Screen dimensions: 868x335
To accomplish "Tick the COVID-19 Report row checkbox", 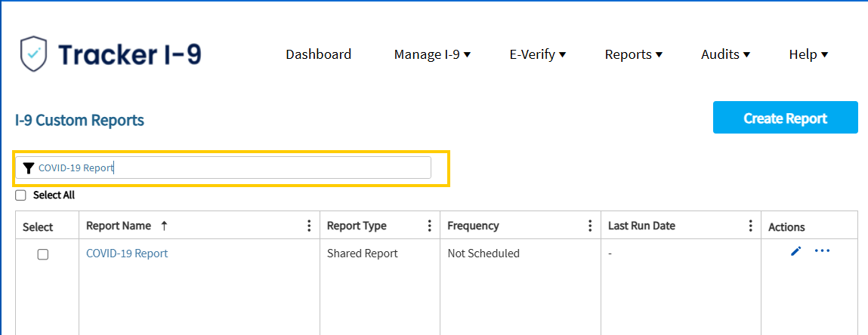I will tap(42, 254).
